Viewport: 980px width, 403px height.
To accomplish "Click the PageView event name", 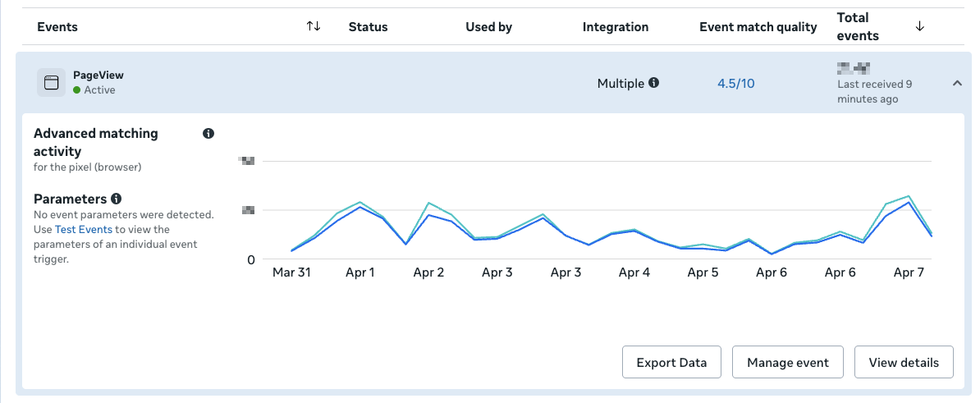I will pos(98,75).
